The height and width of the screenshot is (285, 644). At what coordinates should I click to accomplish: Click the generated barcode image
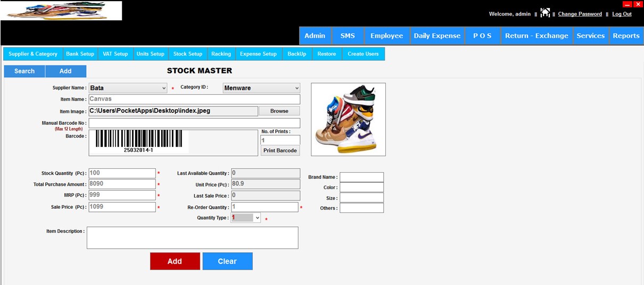point(139,142)
